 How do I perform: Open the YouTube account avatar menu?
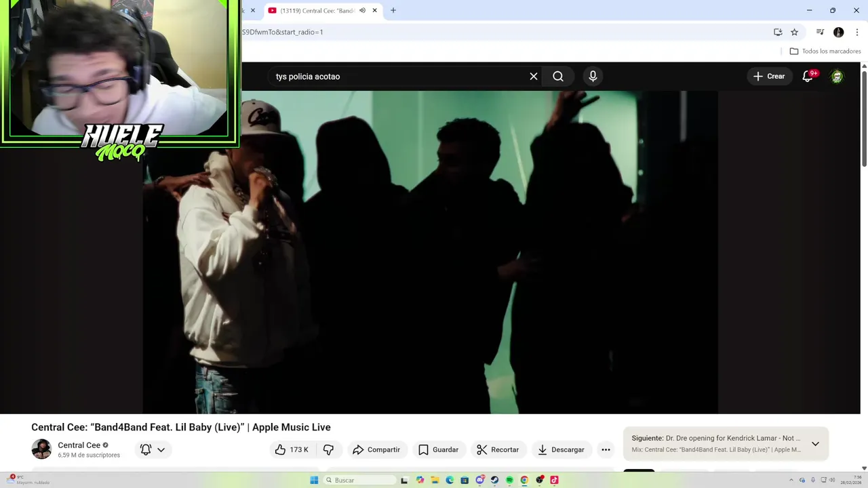click(x=837, y=77)
